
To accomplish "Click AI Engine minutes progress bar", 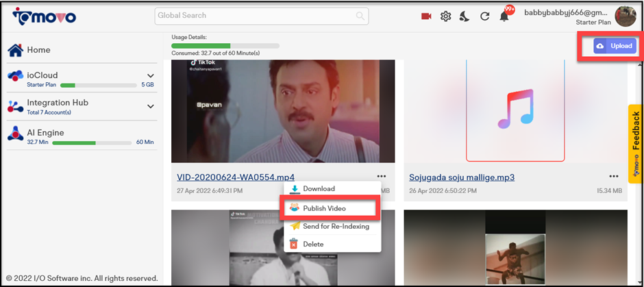I will 92,142.
